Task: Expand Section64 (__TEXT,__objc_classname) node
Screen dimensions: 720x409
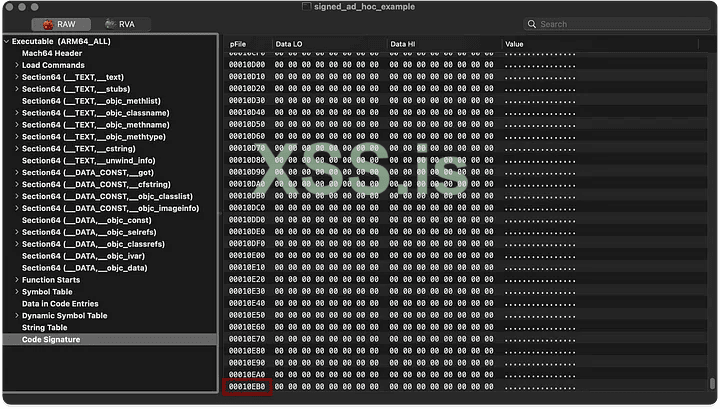Action: 17,113
